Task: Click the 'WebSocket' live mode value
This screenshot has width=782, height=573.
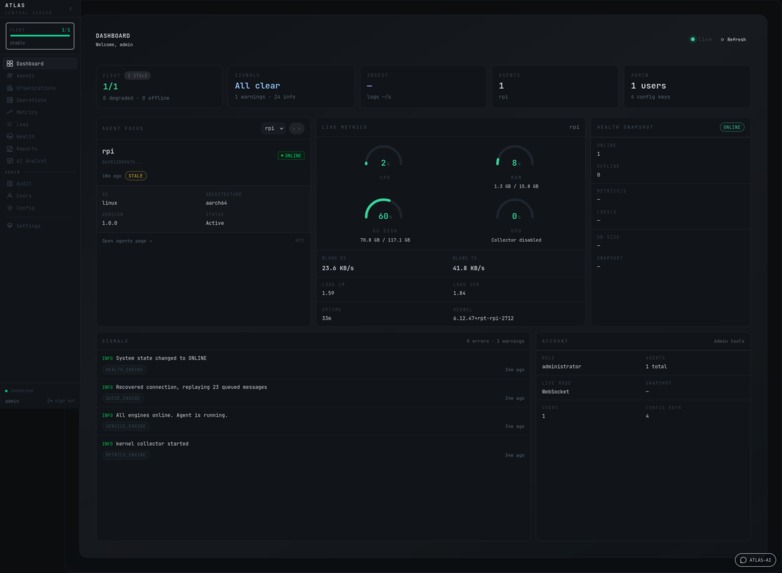Action: click(556, 391)
